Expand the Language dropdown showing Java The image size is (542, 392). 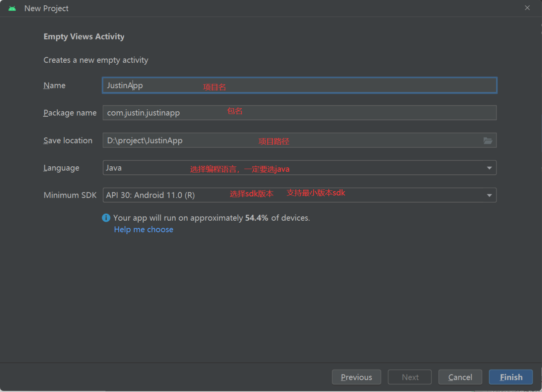489,168
